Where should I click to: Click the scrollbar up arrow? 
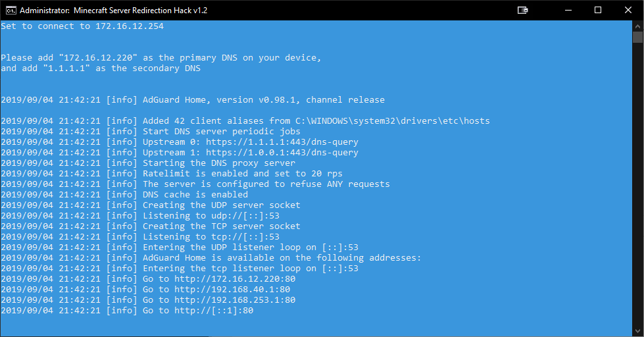(x=637, y=25)
